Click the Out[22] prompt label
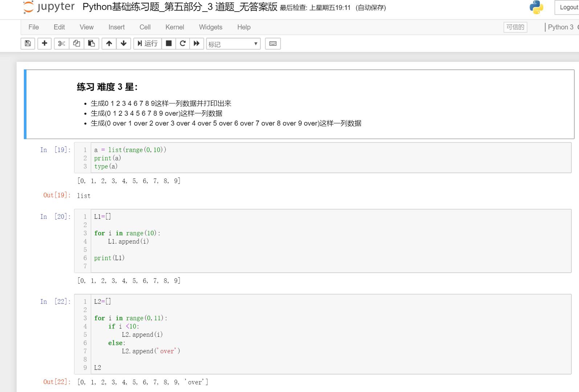The height and width of the screenshot is (392, 579). pyautogui.click(x=57, y=382)
